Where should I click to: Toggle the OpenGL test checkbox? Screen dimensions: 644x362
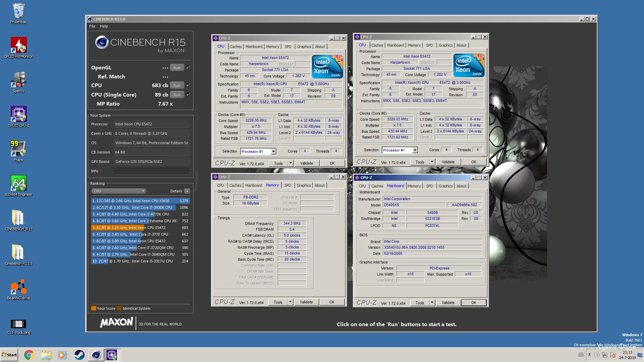[188, 67]
